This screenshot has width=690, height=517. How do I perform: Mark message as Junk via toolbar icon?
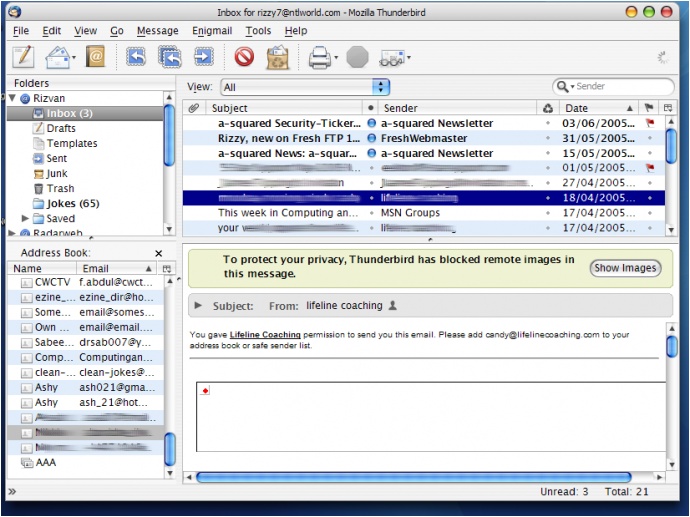coord(244,57)
